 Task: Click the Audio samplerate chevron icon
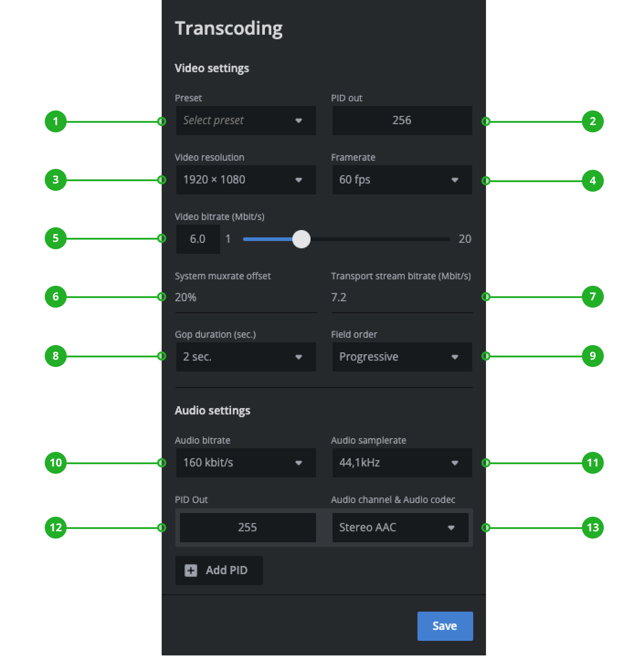tap(455, 463)
